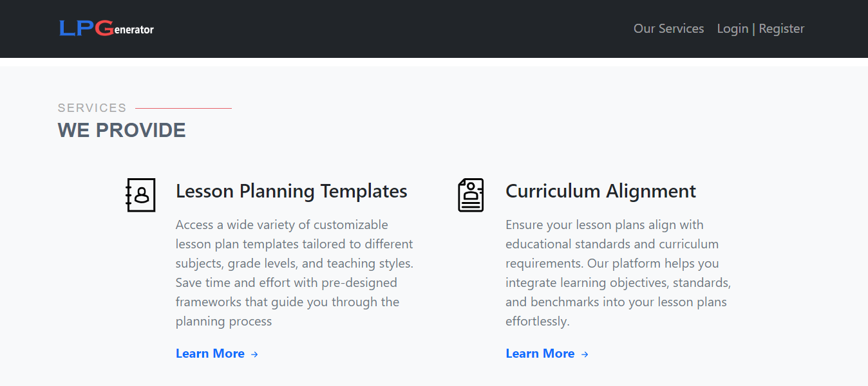This screenshot has width=868, height=386.
Task: Select the Lesson Planning Templates heading
Action: pos(291,191)
